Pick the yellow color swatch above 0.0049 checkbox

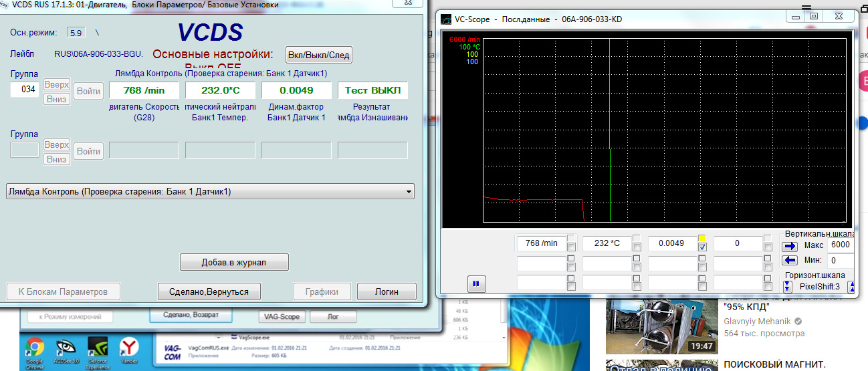[702, 238]
